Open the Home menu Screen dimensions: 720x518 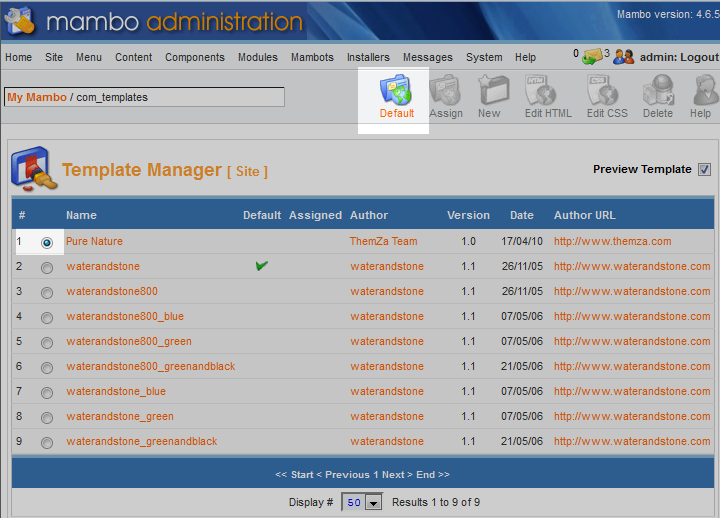pos(18,57)
